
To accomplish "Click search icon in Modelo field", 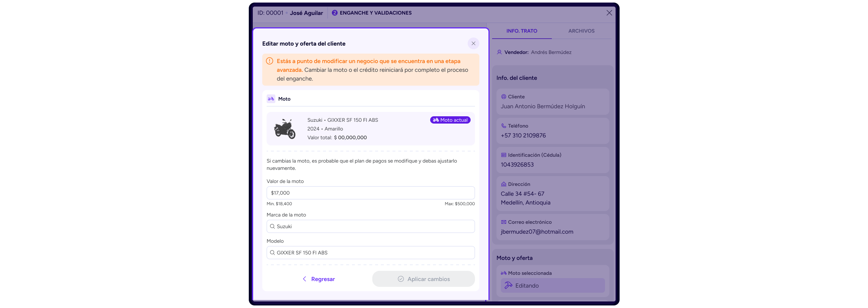I will pyautogui.click(x=272, y=253).
